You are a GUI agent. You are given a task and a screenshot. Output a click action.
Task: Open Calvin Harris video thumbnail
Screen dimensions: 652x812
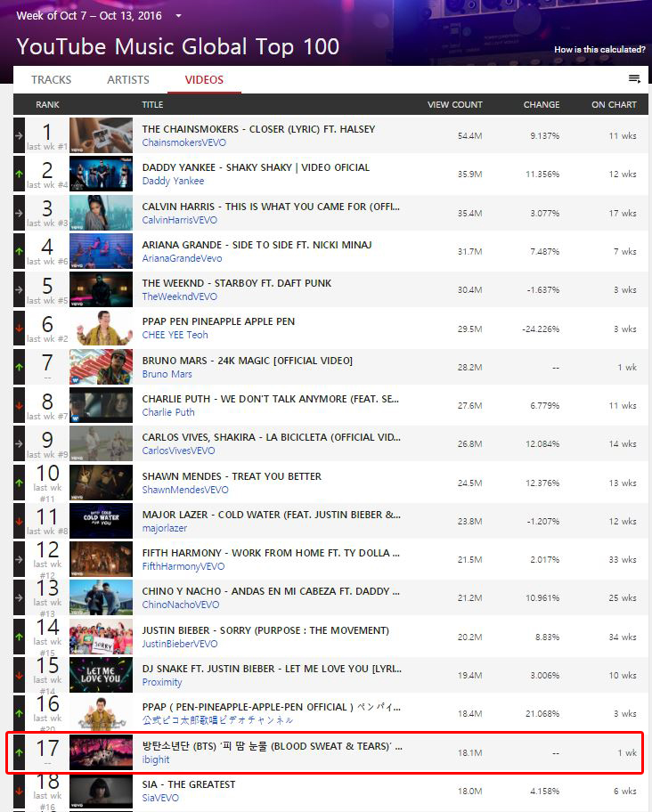[x=101, y=212]
